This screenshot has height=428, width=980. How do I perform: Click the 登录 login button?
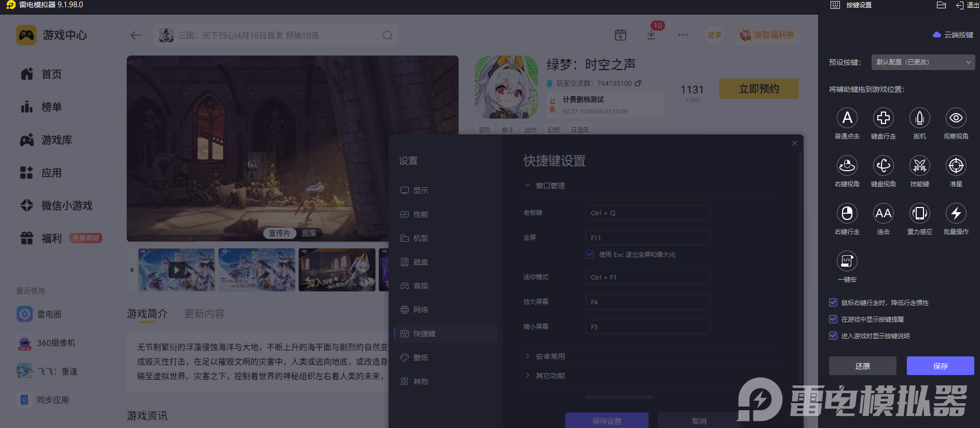[x=715, y=35]
